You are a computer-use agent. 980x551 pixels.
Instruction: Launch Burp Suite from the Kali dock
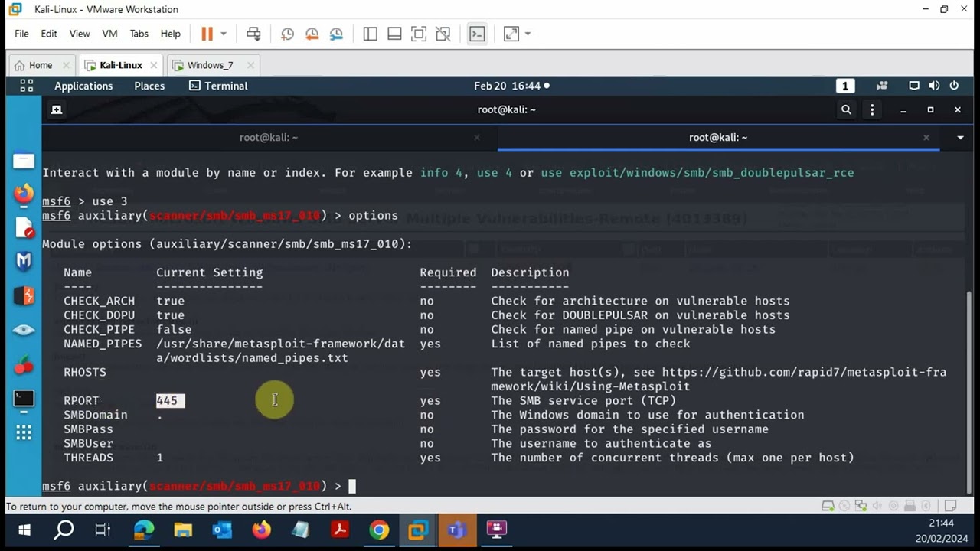24,295
